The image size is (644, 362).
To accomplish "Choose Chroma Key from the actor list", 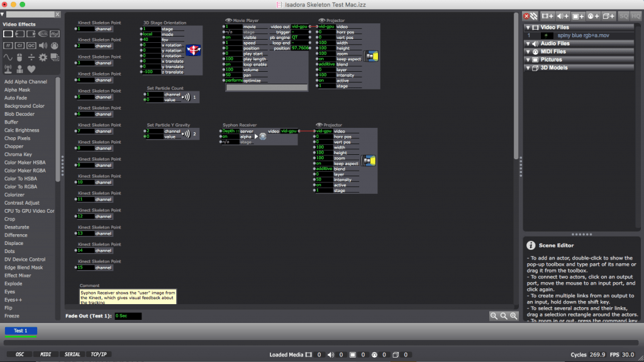I will (18, 154).
